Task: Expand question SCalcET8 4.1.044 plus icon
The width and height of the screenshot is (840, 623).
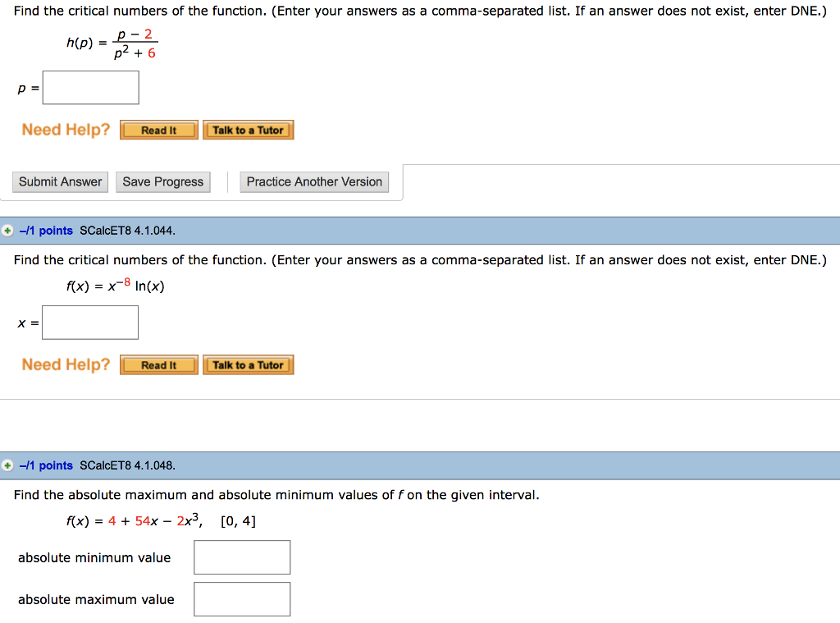Action: click(7, 231)
